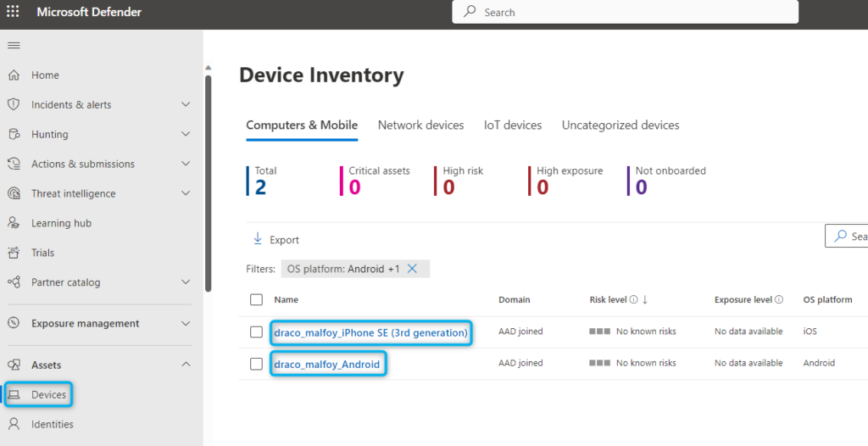
Task: Switch to Uncategorized devices tab
Action: [x=620, y=125]
